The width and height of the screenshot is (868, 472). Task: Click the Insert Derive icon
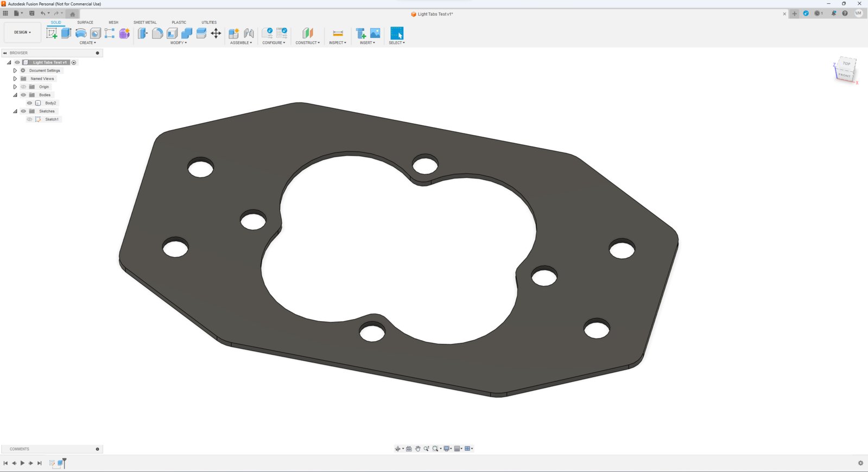pos(361,34)
